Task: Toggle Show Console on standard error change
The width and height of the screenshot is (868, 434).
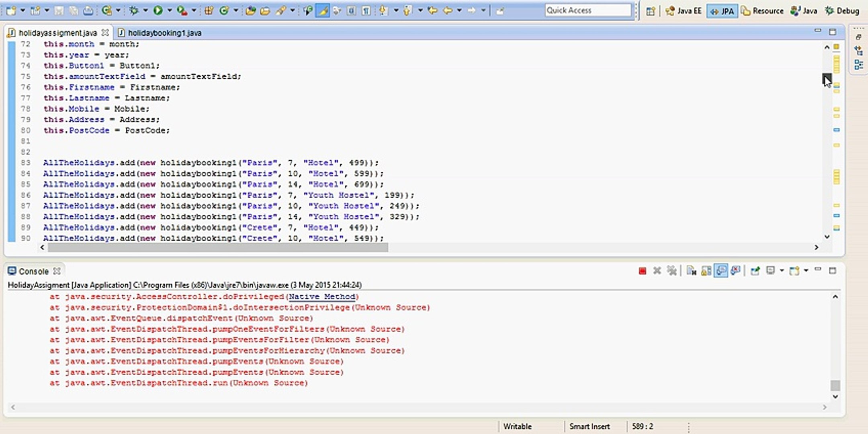Action: (736, 271)
